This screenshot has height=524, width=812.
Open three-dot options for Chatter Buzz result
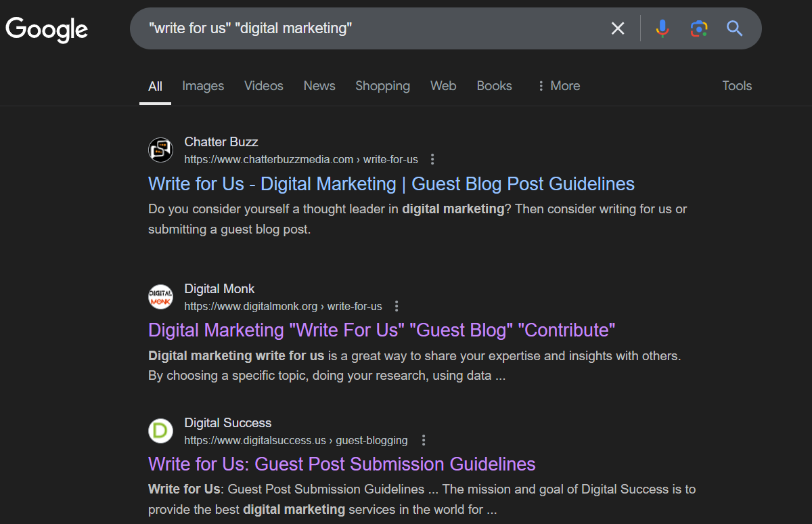tap(432, 160)
